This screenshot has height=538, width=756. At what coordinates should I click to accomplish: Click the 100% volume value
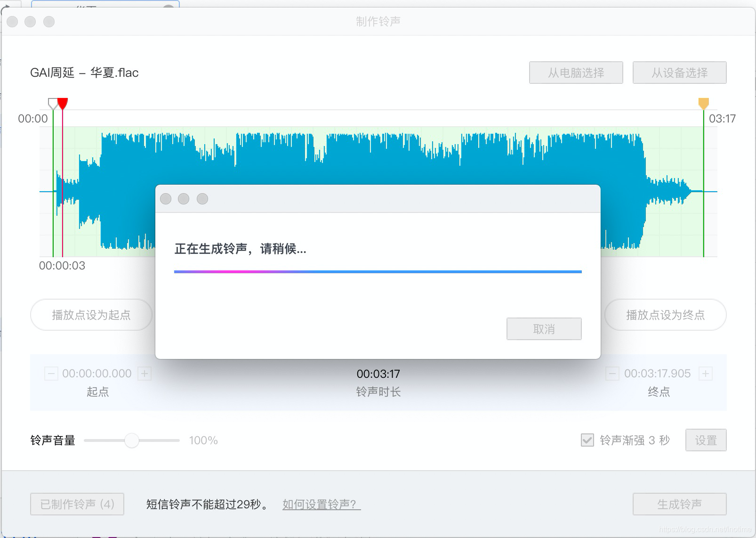pos(203,440)
